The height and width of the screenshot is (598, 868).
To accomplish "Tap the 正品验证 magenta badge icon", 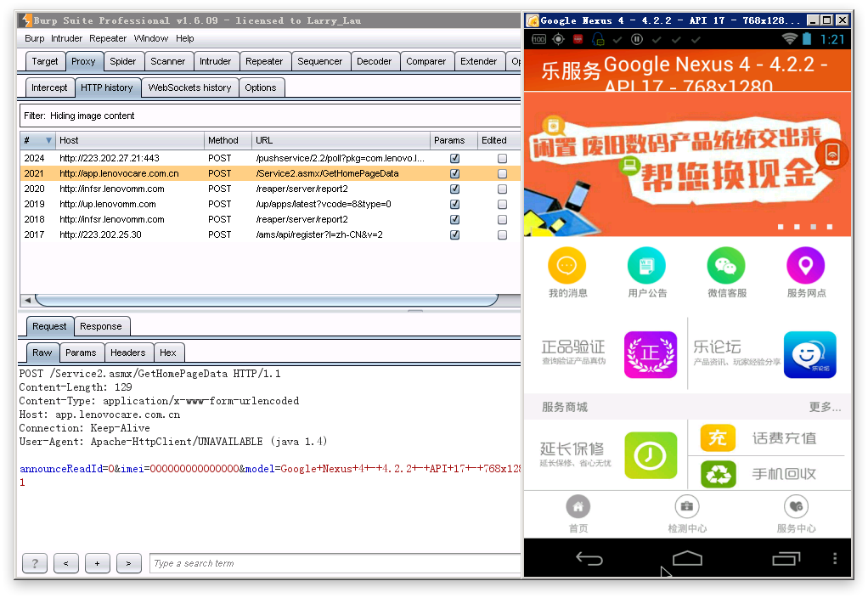I will pos(651,355).
